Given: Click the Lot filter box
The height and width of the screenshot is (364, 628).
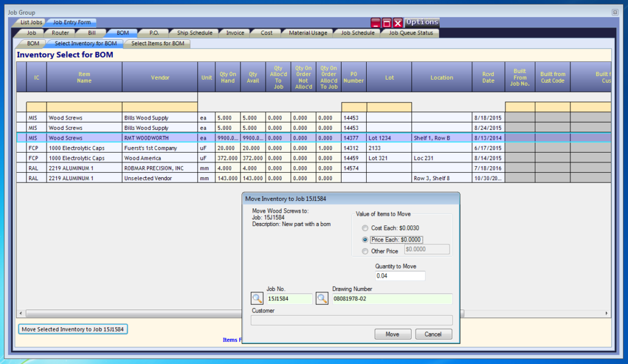Looking at the screenshot, I should 389,107.
